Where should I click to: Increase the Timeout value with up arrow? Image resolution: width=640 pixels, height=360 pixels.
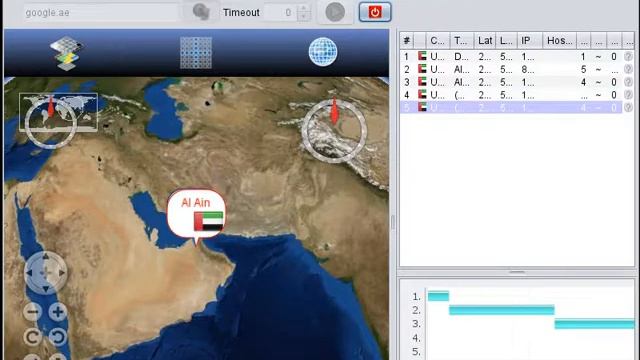coord(303,8)
